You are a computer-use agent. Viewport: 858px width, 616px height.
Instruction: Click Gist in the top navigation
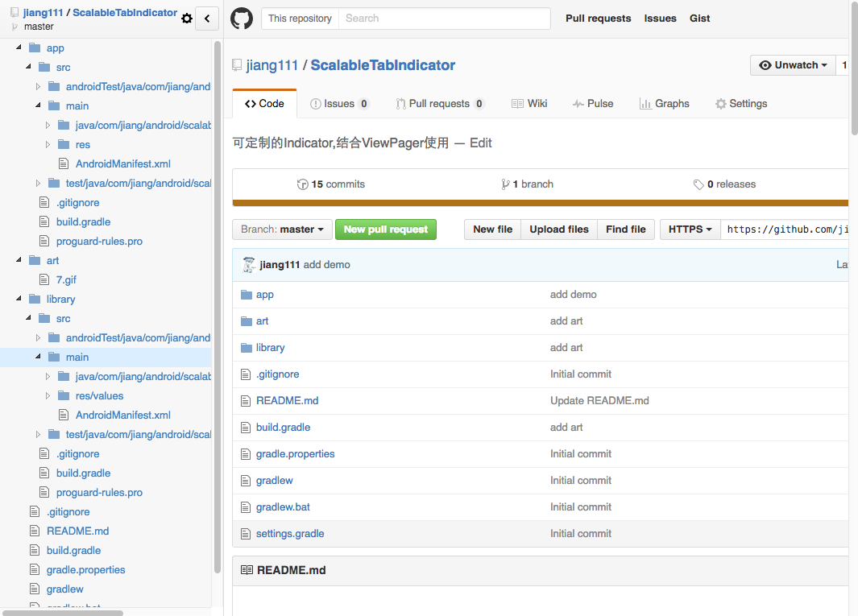pyautogui.click(x=699, y=18)
